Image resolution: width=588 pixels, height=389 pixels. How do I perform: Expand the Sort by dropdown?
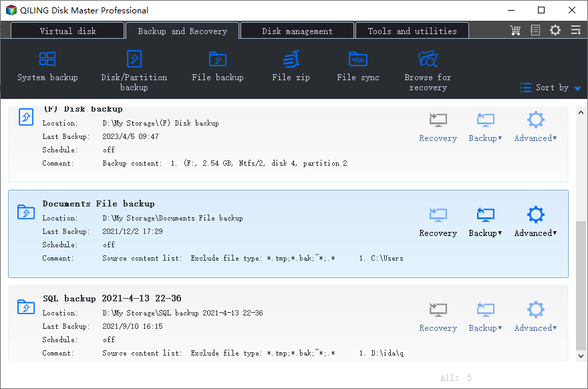pos(551,88)
